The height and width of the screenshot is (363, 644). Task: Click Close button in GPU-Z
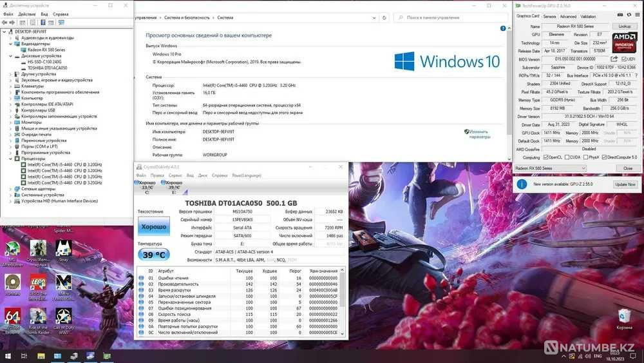pos(628,168)
